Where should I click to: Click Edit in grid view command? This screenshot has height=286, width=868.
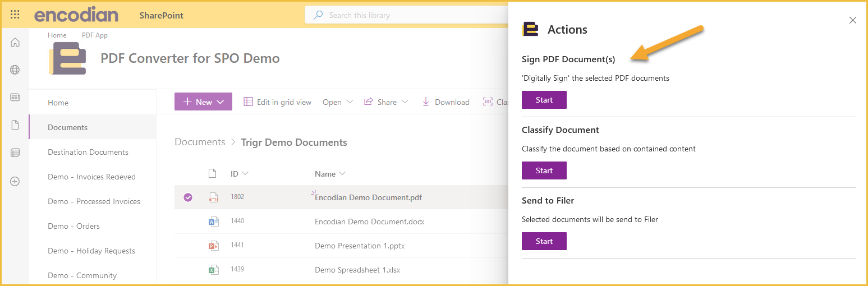coord(277,102)
